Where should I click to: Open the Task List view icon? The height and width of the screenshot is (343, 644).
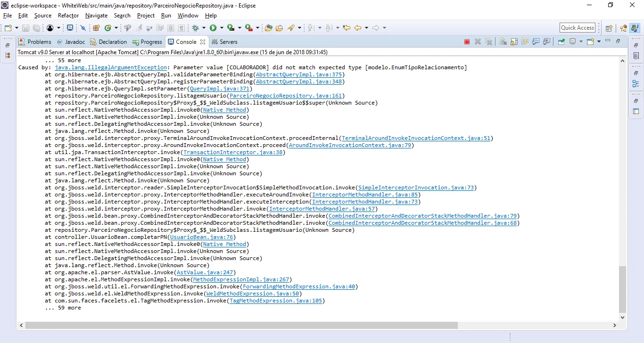[636, 56]
